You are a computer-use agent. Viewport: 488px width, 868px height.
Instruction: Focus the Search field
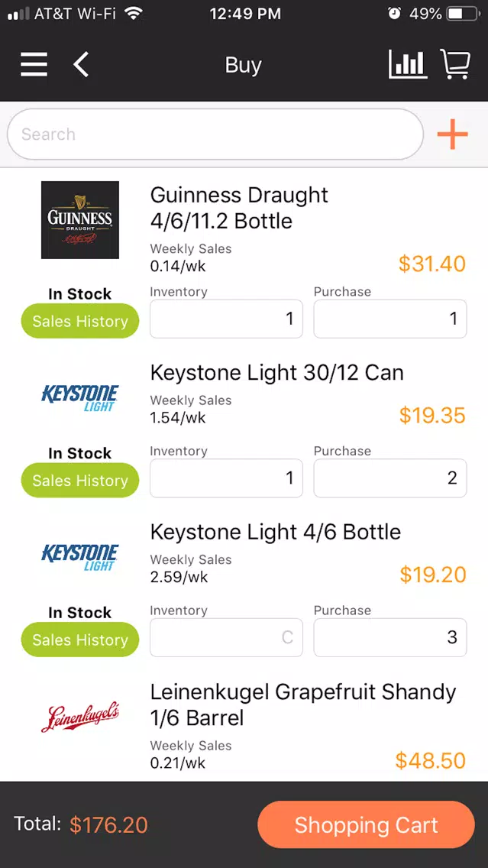click(x=215, y=134)
